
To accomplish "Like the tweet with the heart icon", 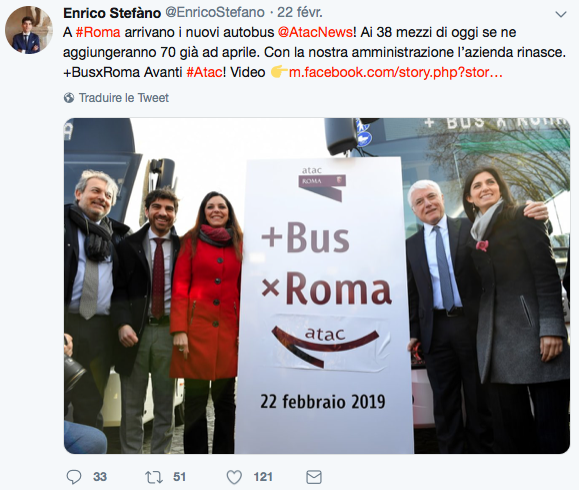I will [234, 477].
